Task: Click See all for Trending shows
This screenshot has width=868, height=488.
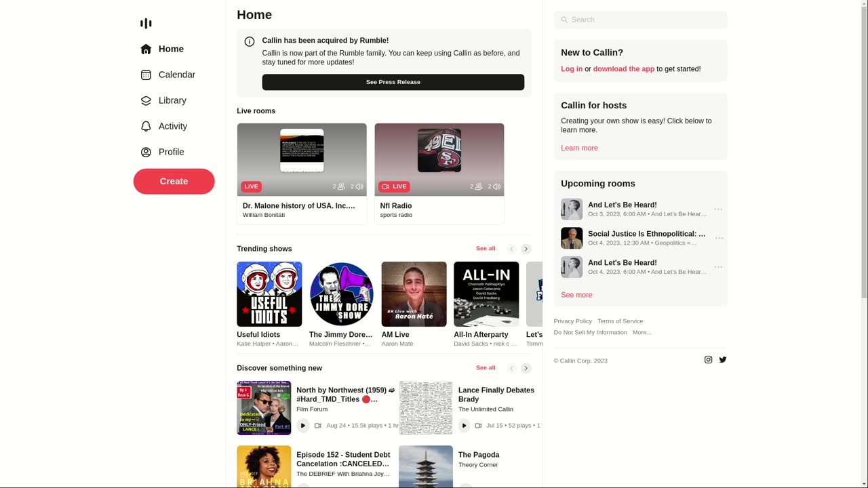Action: [486, 249]
